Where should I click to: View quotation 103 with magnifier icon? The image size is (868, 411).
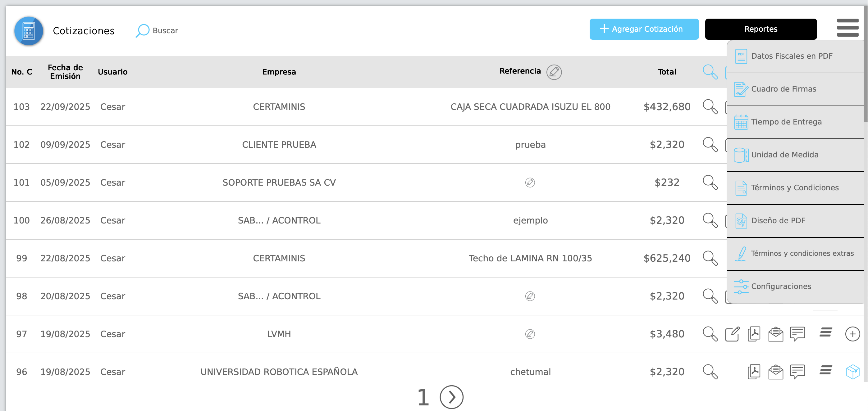(710, 107)
